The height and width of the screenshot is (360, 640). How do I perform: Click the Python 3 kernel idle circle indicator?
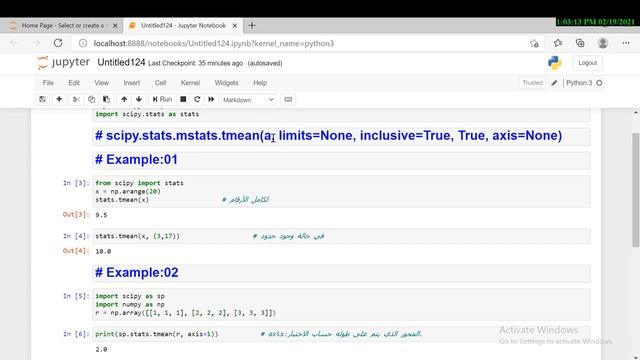pos(599,83)
